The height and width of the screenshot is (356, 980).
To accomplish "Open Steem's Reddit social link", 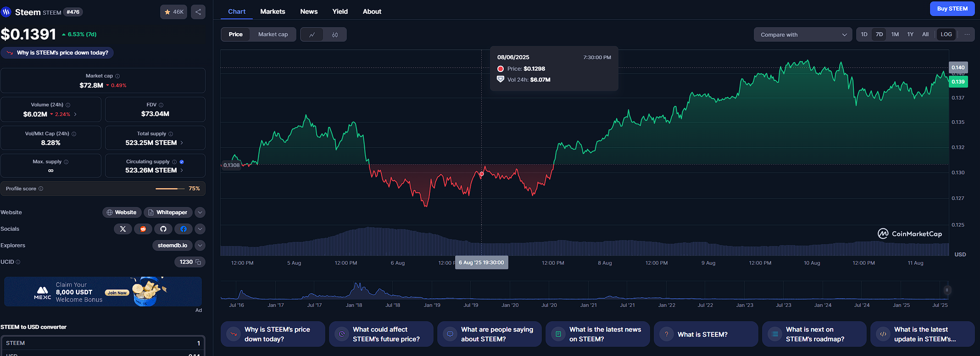I will tap(143, 229).
